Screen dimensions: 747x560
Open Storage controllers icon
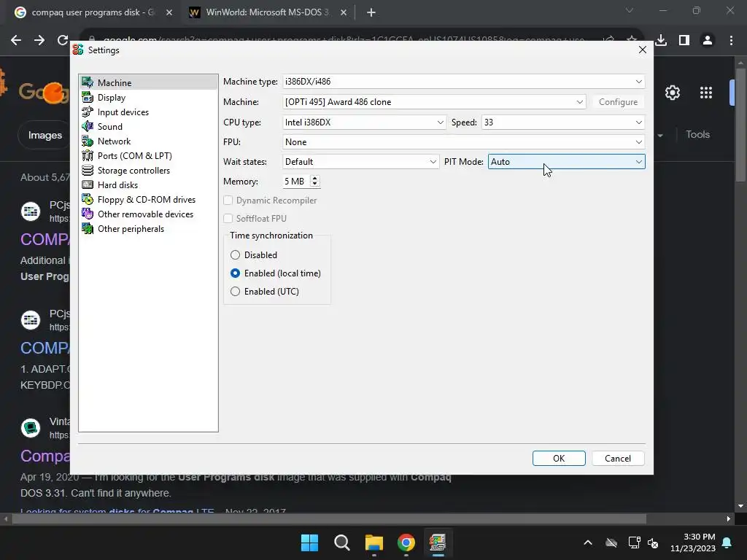point(88,170)
